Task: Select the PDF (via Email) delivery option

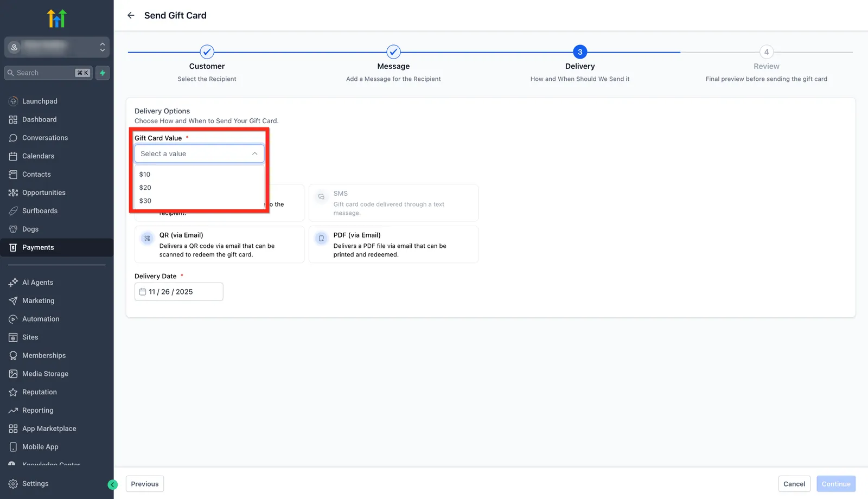Action: click(x=393, y=245)
